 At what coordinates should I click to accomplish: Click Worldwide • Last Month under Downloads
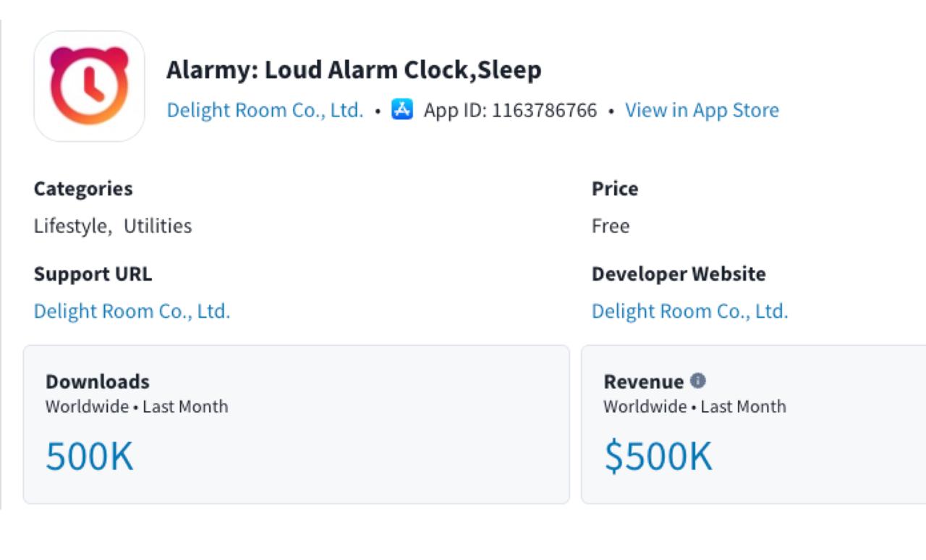137,407
